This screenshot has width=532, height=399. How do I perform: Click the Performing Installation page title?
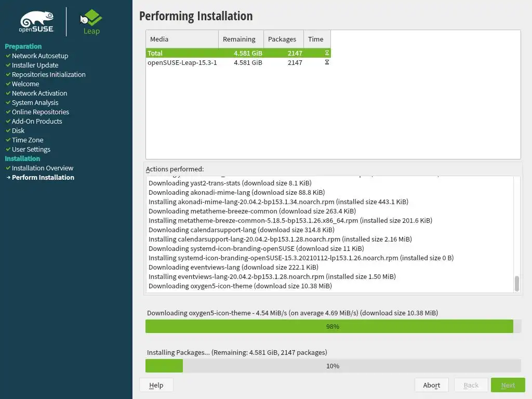[x=196, y=16]
